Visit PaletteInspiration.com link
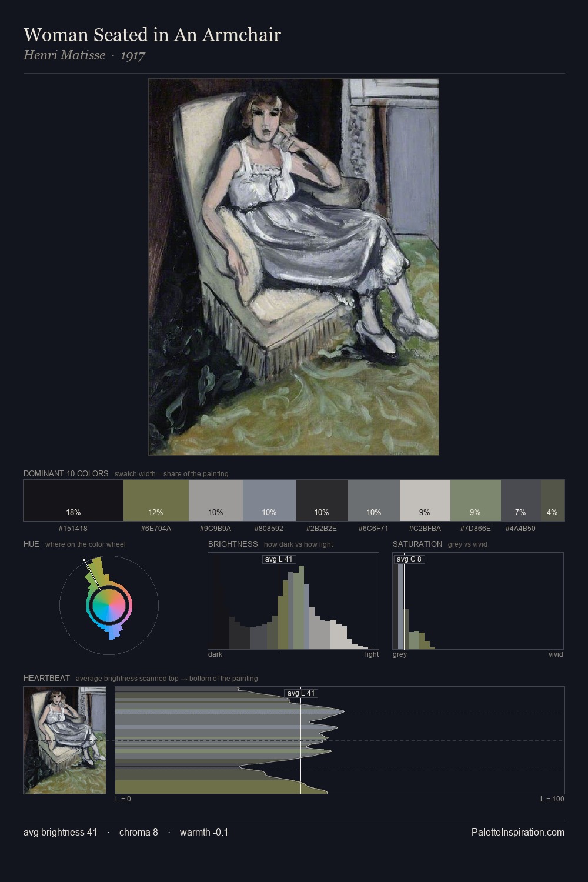Image resolution: width=588 pixels, height=882 pixels. (518, 832)
